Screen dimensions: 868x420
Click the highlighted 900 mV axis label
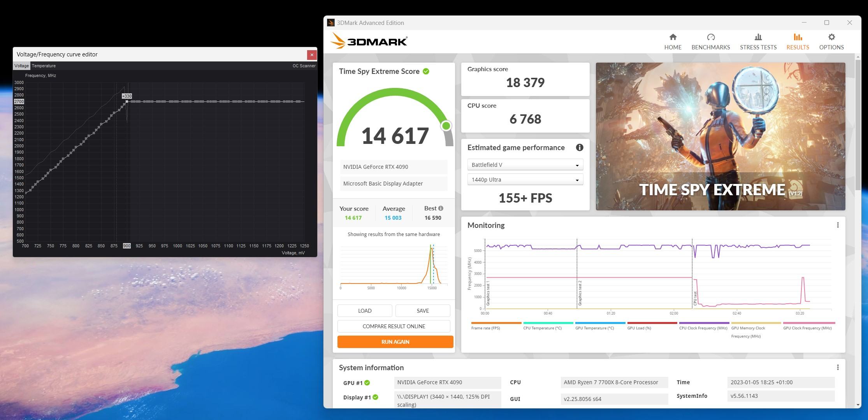coord(127,246)
